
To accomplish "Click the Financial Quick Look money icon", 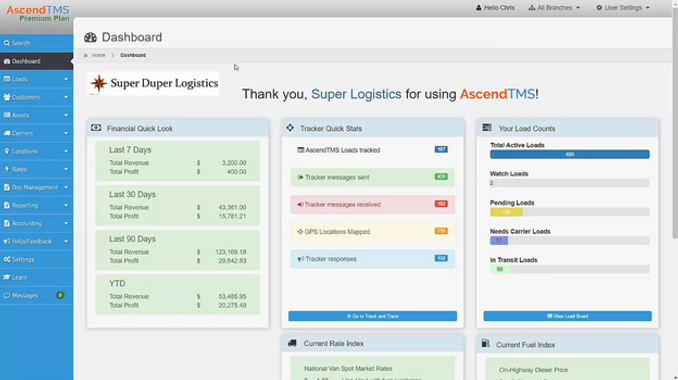I will pyautogui.click(x=96, y=128).
